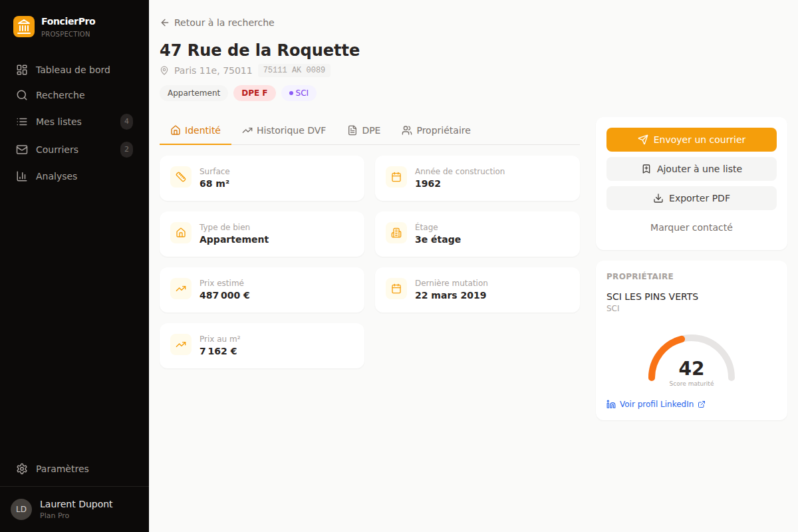The width and height of the screenshot is (798, 532).
Task: Click Exporter PDF button
Action: coord(692,198)
